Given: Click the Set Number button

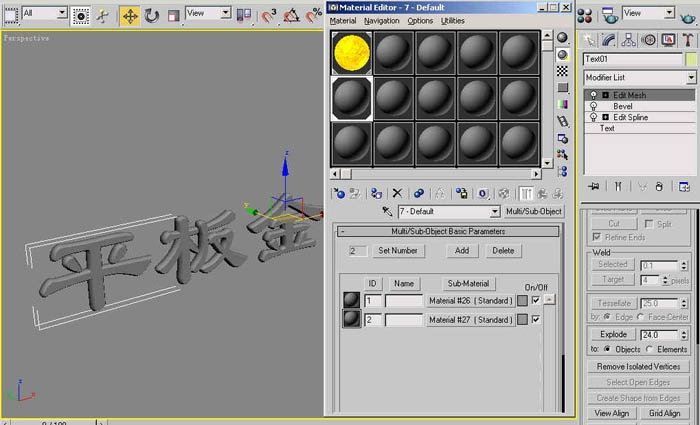Looking at the screenshot, I should pos(398,250).
